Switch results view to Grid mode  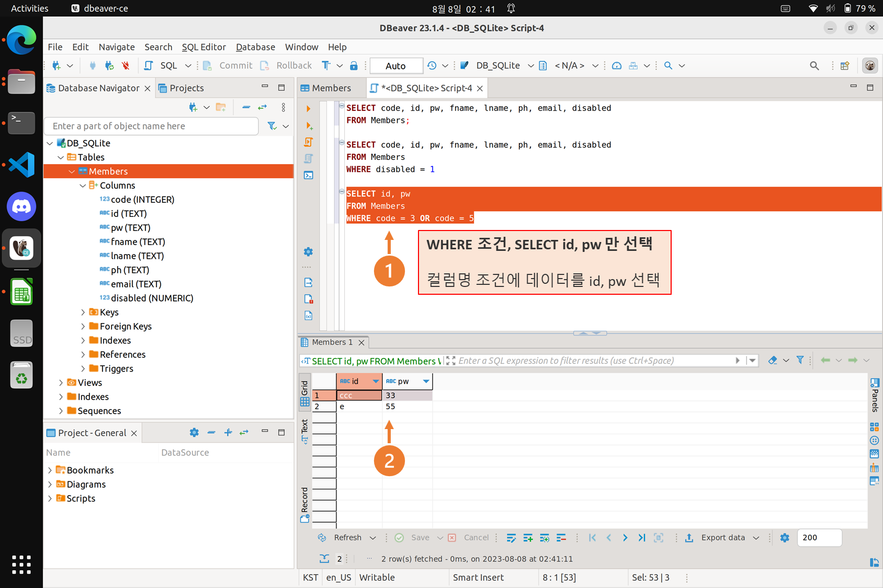click(304, 394)
